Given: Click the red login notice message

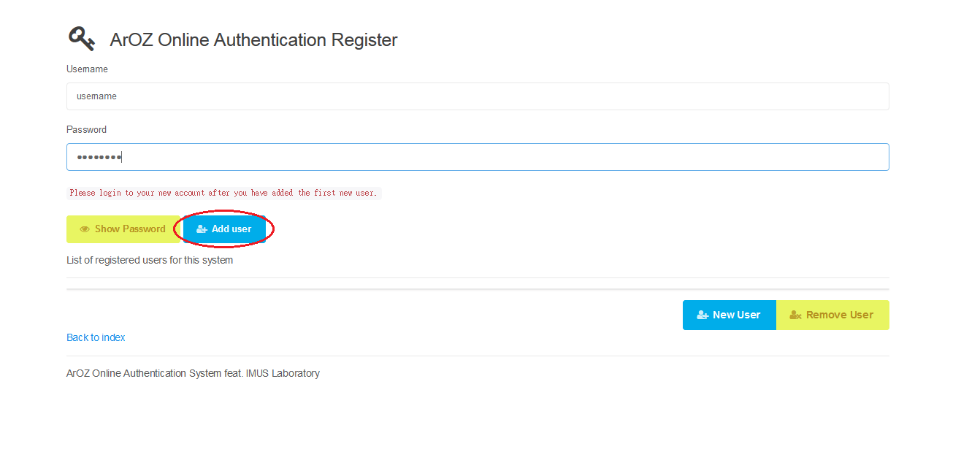Looking at the screenshot, I should (x=223, y=193).
